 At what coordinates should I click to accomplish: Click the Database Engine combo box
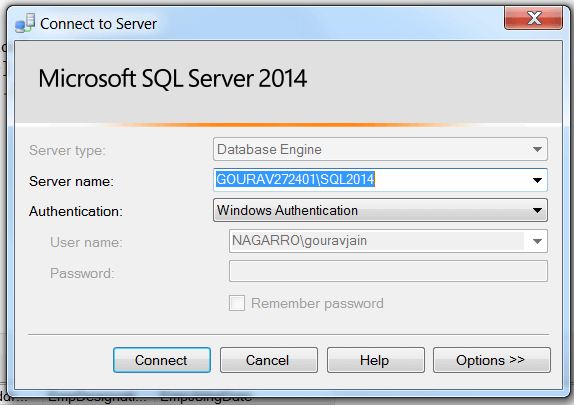click(380, 149)
